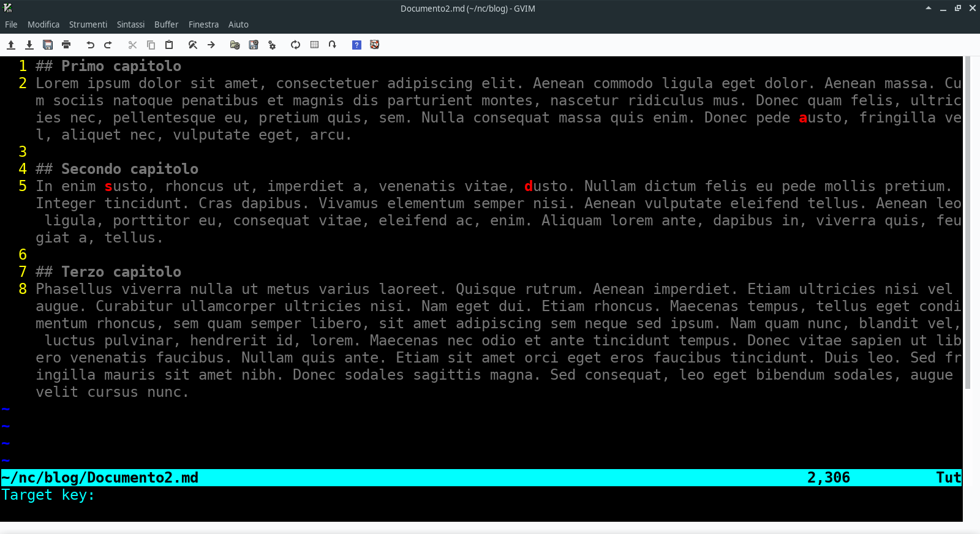The image size is (980, 534).
Task: Click empty line number 6
Action: (23, 255)
